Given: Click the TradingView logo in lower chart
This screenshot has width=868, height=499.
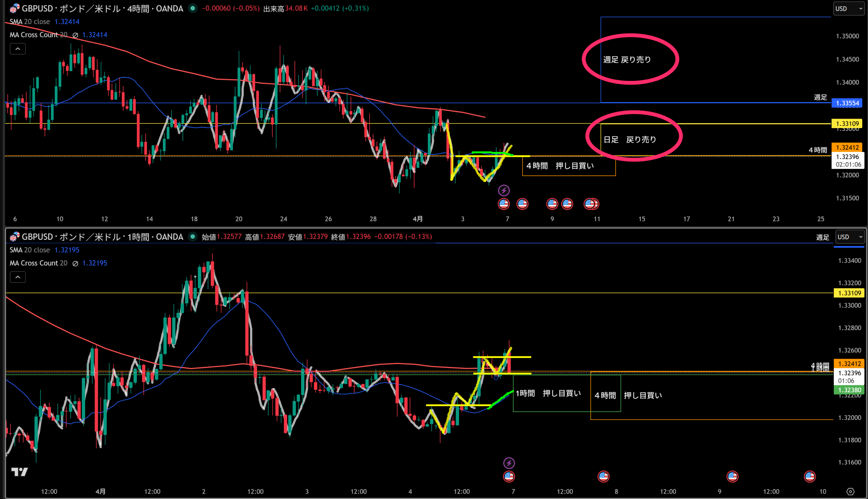Looking at the screenshot, I should [19, 472].
